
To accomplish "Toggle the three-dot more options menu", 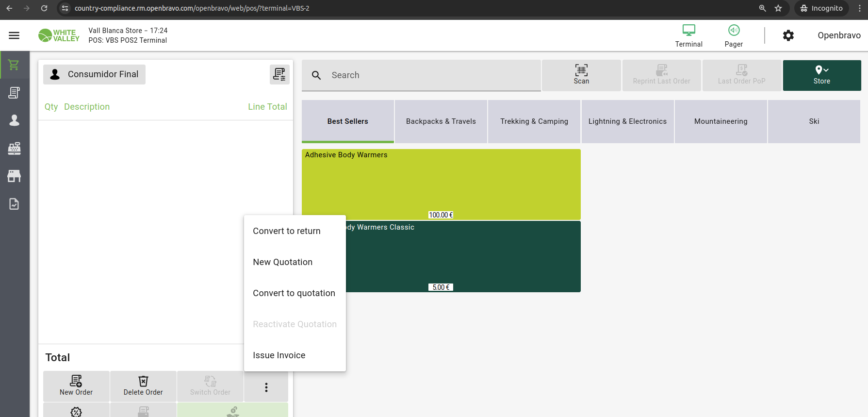I will tap(266, 387).
